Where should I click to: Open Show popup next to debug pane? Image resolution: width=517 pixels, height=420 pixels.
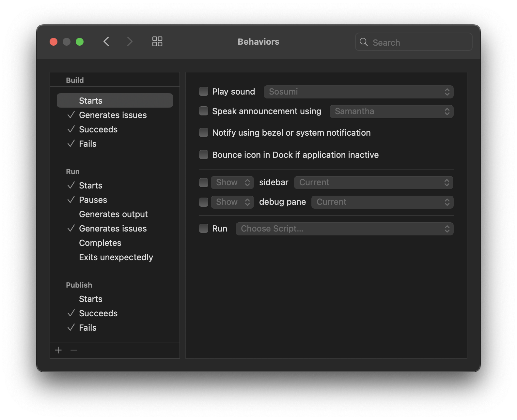click(232, 202)
